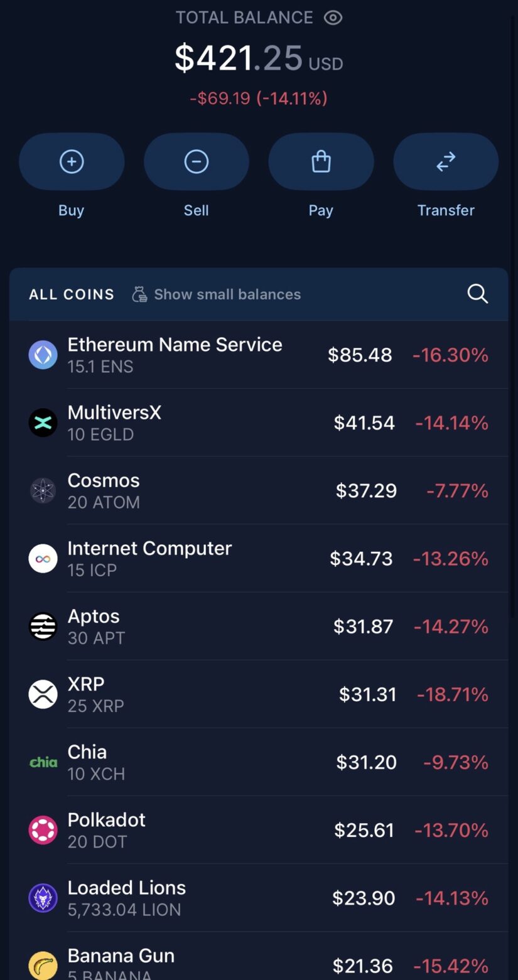Tap the Polkadot coin logo
This screenshot has width=518, height=980.
click(43, 829)
